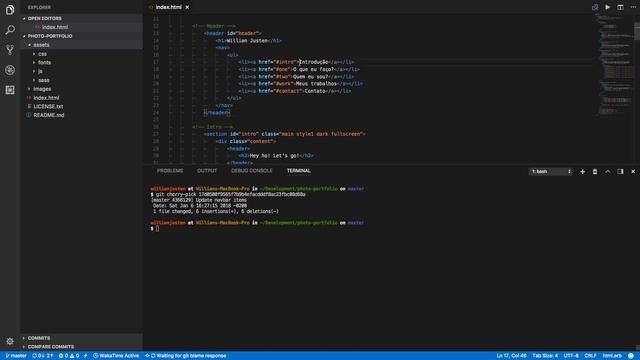Switch to the Output tab
The height and width of the screenshot is (360, 640).
click(x=207, y=171)
